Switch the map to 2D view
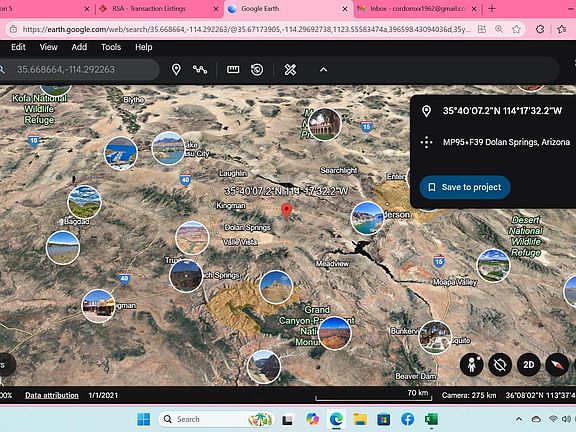 (x=529, y=364)
